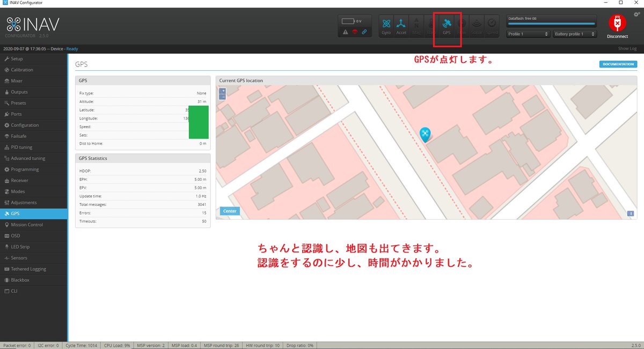Click the Center map button

pyautogui.click(x=230, y=211)
